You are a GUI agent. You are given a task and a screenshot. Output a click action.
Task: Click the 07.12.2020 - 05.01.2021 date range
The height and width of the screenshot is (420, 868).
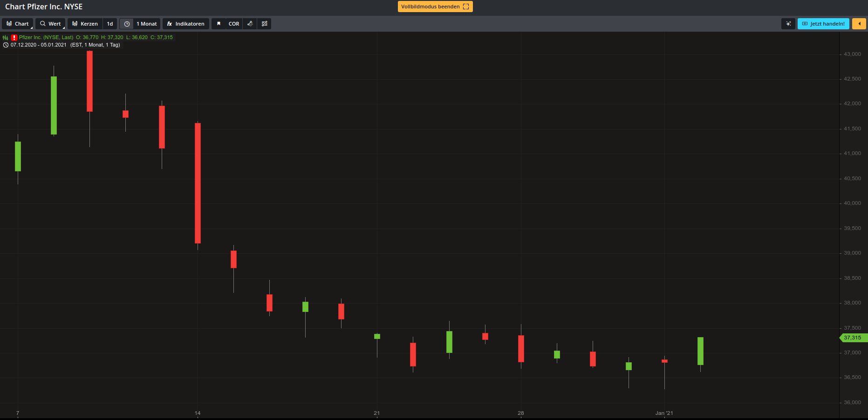pyautogui.click(x=39, y=45)
